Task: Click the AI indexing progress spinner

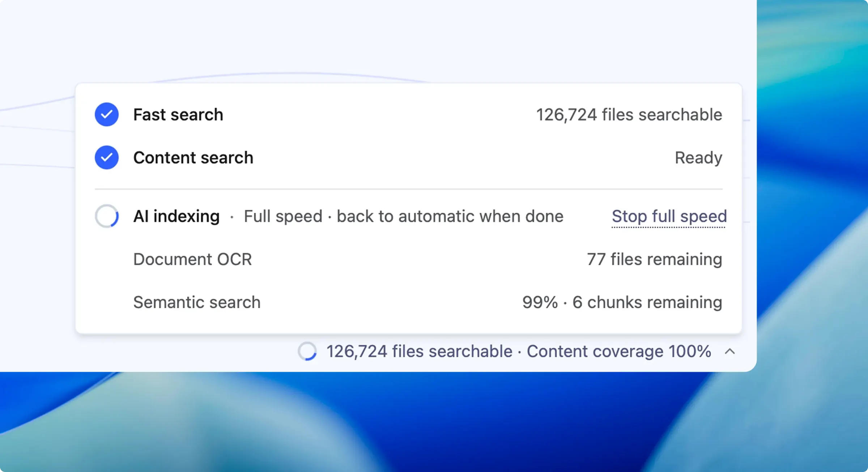Action: (107, 216)
